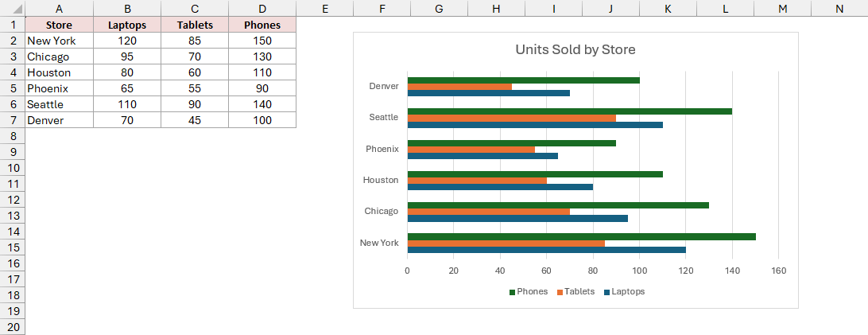Click the blue Laptops bar for Chicago

click(x=517, y=218)
